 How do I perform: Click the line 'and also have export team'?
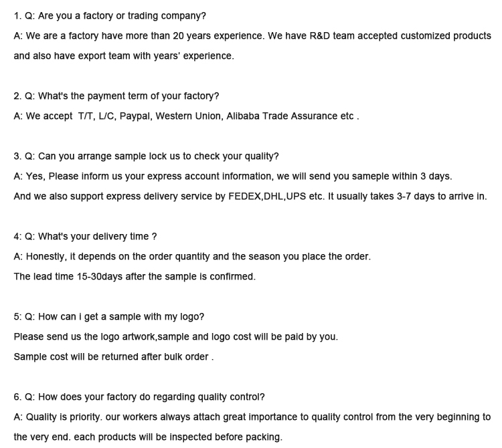(x=124, y=55)
